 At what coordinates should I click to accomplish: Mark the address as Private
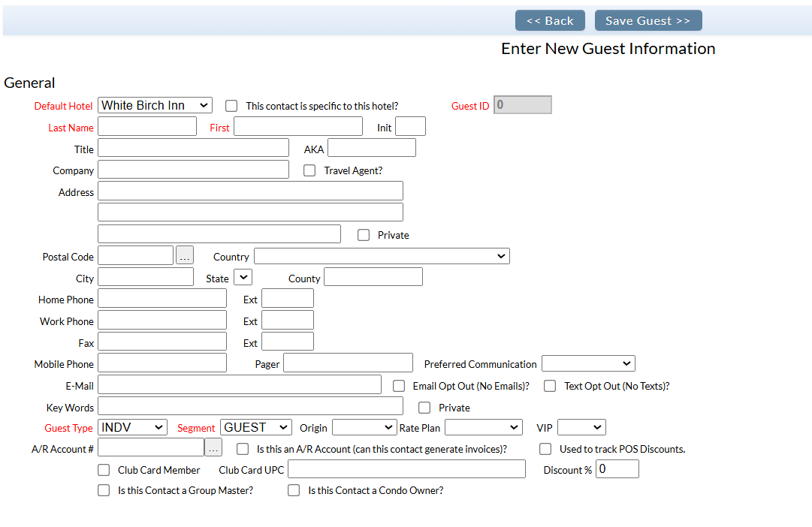[x=364, y=235]
